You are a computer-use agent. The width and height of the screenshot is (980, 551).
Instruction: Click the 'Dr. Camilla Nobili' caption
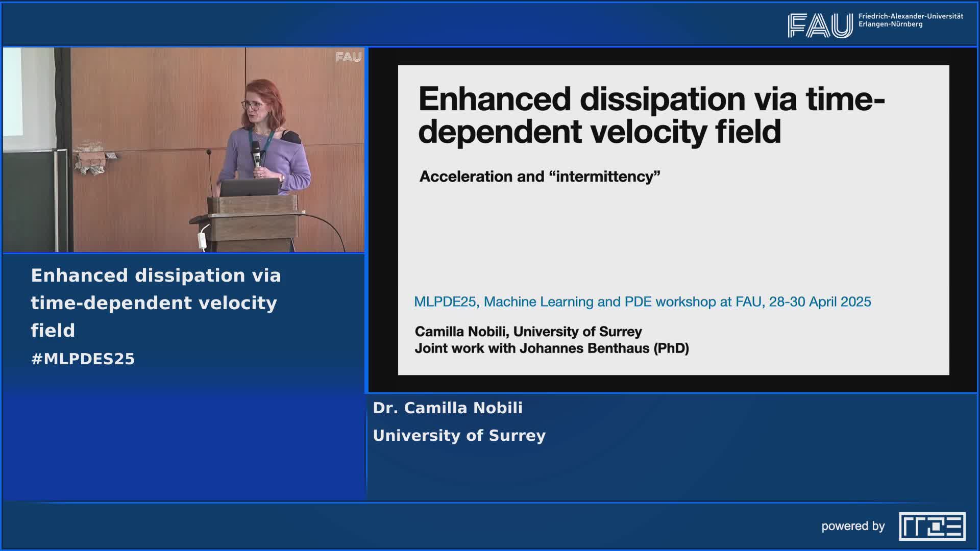point(448,408)
